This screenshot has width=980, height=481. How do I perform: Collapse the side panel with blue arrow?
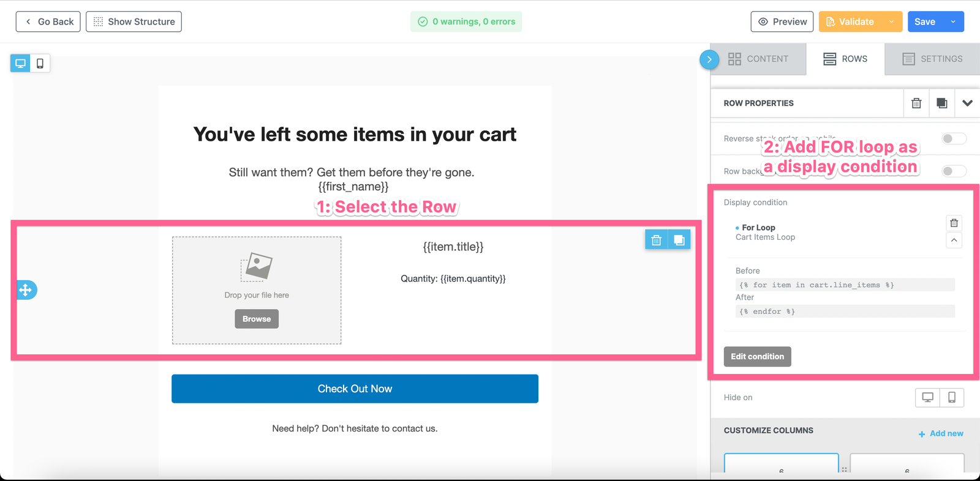pos(709,59)
